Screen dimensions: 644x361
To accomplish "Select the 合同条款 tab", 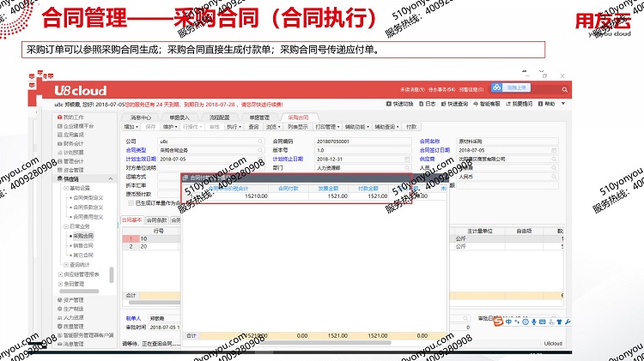I will coord(157,220).
